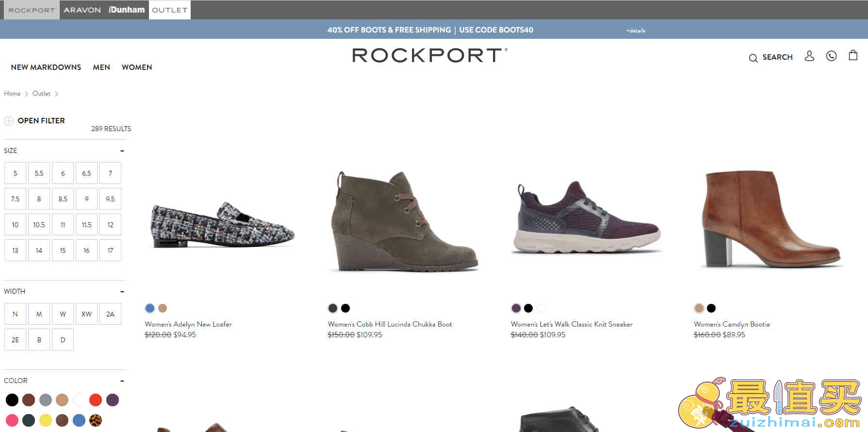
Task: Select size 9.5 filter
Action: coord(110,199)
